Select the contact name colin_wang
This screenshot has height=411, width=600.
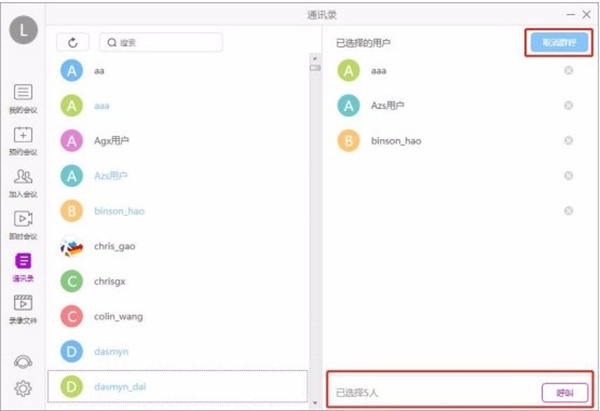[119, 316]
